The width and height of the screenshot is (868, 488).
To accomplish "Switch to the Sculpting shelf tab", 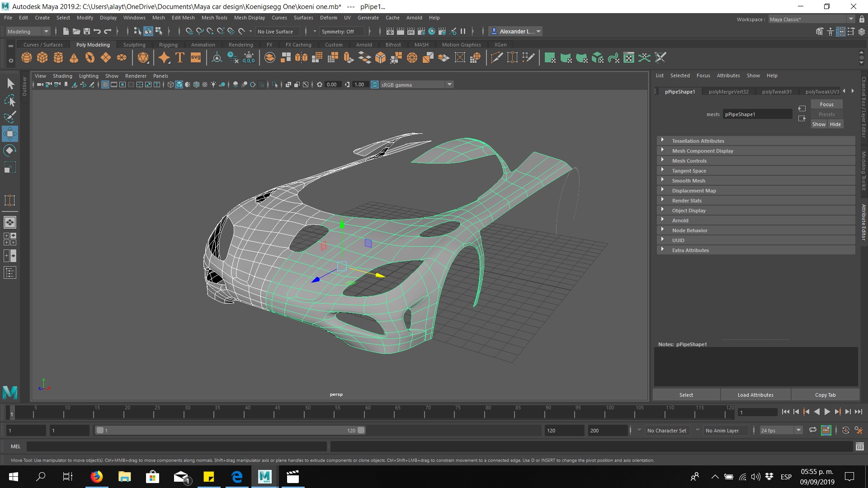I will coord(134,45).
